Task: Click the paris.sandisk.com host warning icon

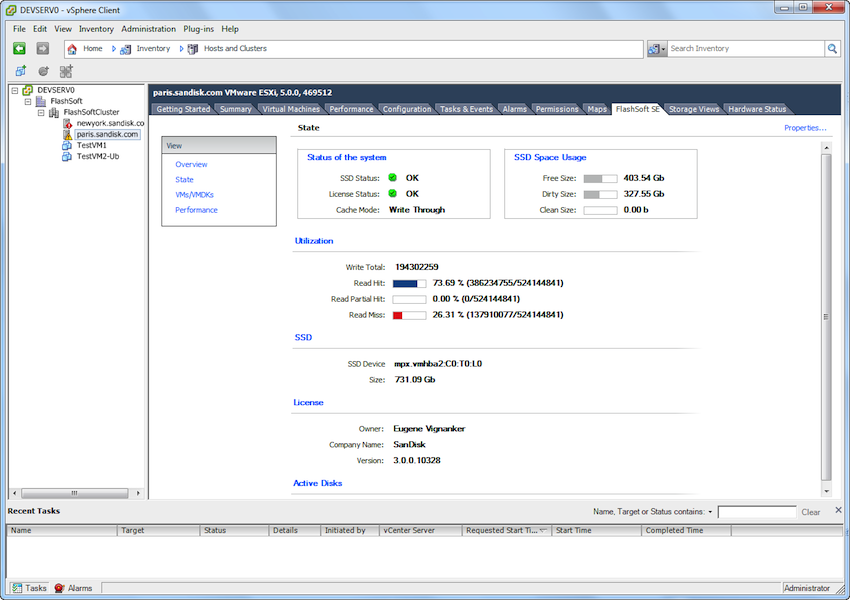Action: coord(67,134)
